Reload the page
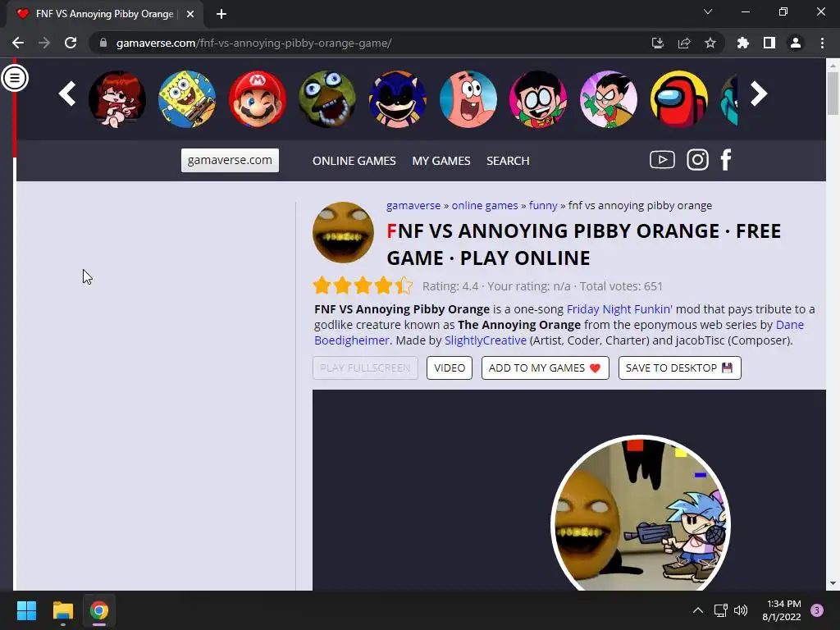This screenshot has height=630, width=840. (71, 43)
